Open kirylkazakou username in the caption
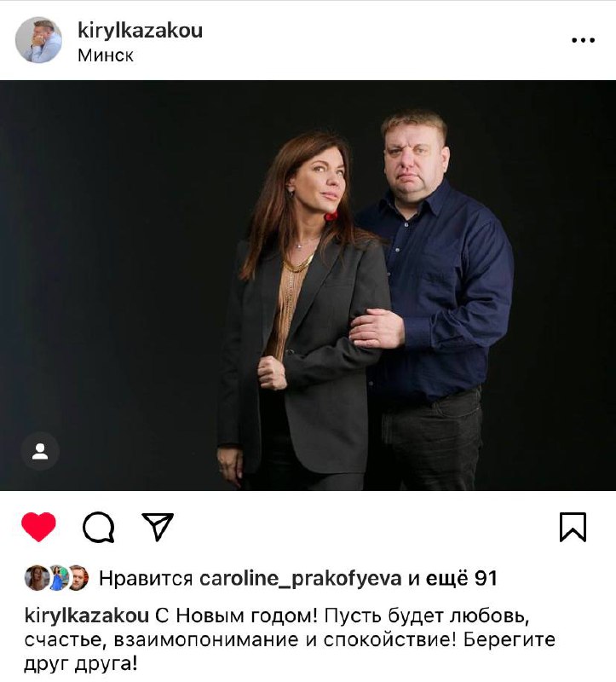Image resolution: width=616 pixels, height=682 pixels. click(x=87, y=616)
